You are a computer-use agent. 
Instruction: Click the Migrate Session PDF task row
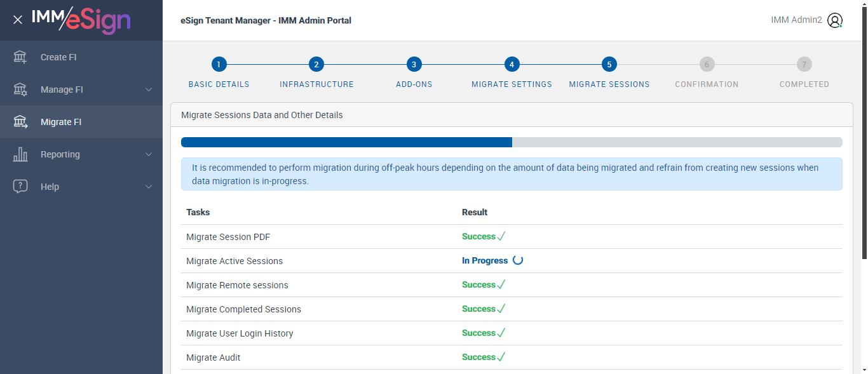click(512, 237)
